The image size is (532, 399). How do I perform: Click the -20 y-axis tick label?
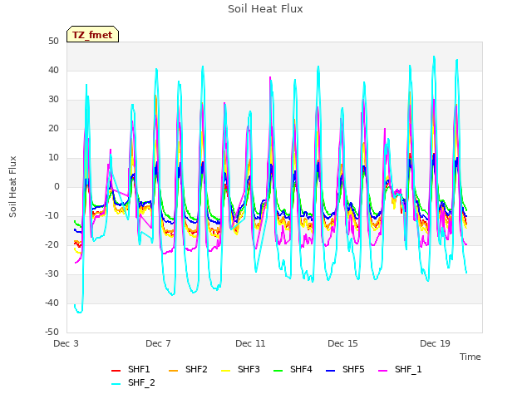(x=52, y=245)
